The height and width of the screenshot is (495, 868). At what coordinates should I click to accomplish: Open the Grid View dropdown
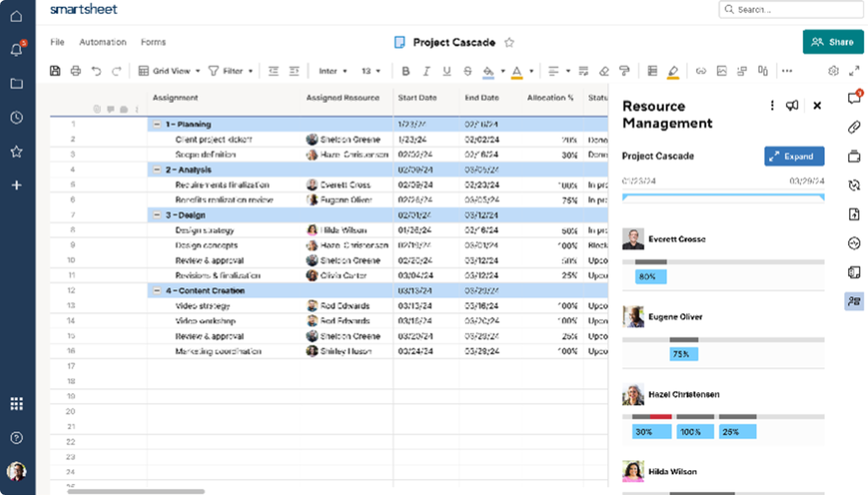pos(170,71)
